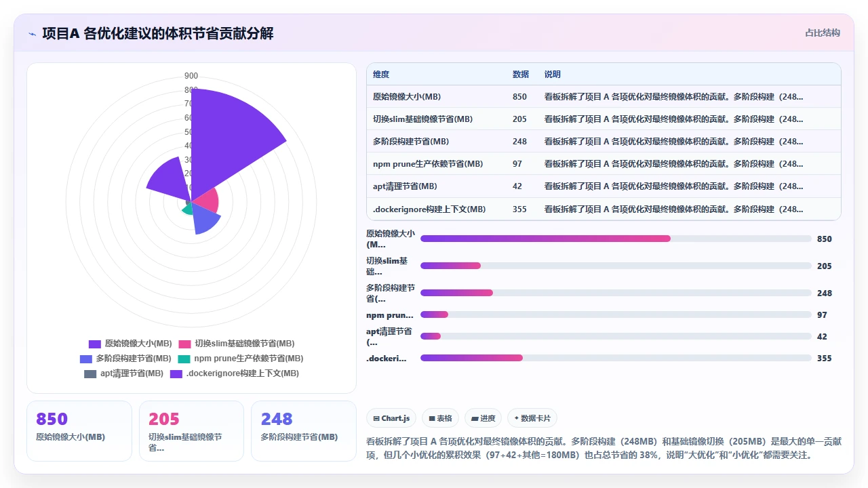Toggle npm prune生产依赖节省(MB) legend swatch

pyautogui.click(x=184, y=359)
